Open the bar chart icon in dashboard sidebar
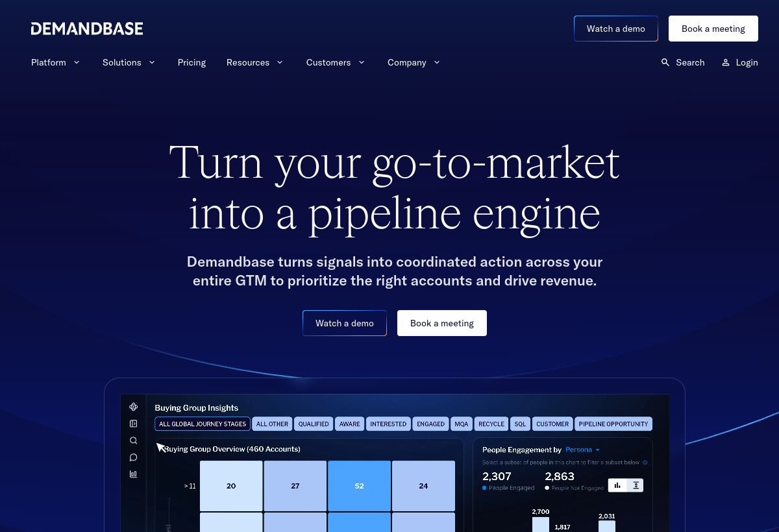Screen dimensions: 779x532 134,474
